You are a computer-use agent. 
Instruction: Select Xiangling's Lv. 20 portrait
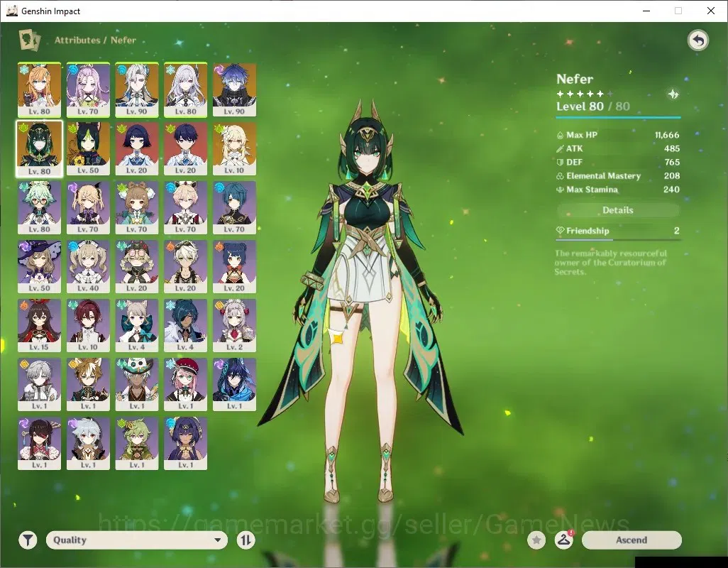pyautogui.click(x=234, y=266)
